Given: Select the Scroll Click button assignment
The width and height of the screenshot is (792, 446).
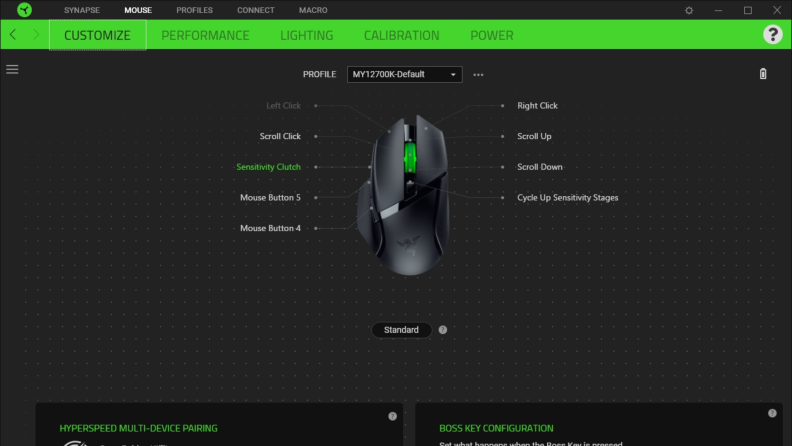Looking at the screenshot, I should point(280,136).
